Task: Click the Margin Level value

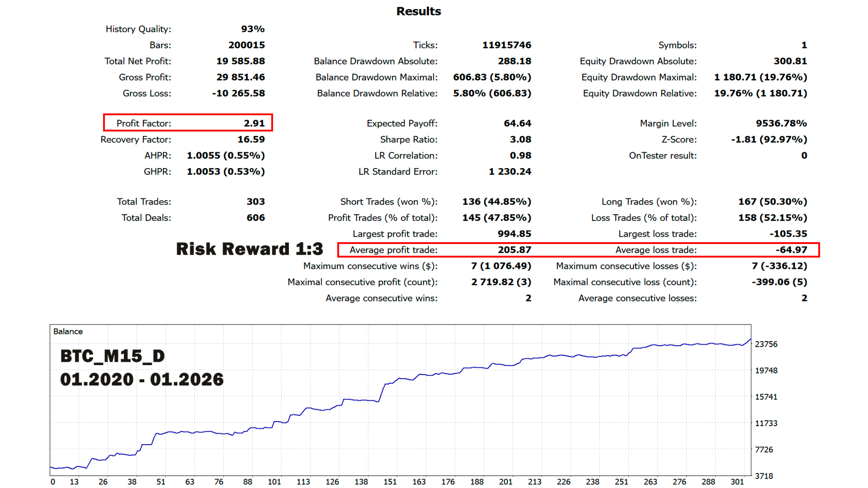Action: click(x=781, y=123)
